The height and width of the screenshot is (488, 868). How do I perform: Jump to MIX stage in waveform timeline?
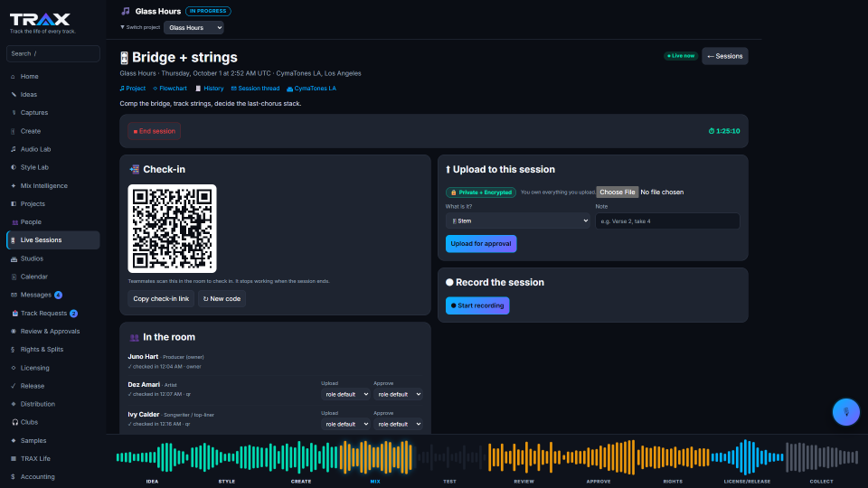[x=375, y=482]
